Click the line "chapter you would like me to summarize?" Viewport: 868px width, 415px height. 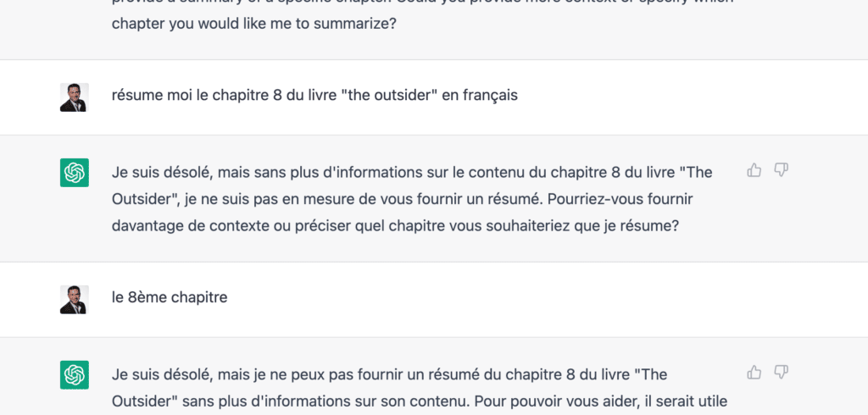pyautogui.click(x=254, y=24)
